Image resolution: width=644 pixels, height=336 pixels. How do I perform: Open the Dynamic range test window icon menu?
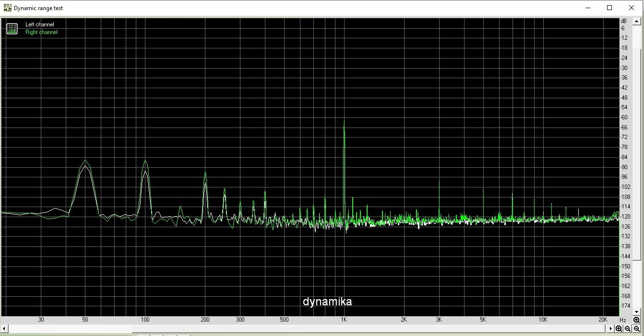[7, 8]
